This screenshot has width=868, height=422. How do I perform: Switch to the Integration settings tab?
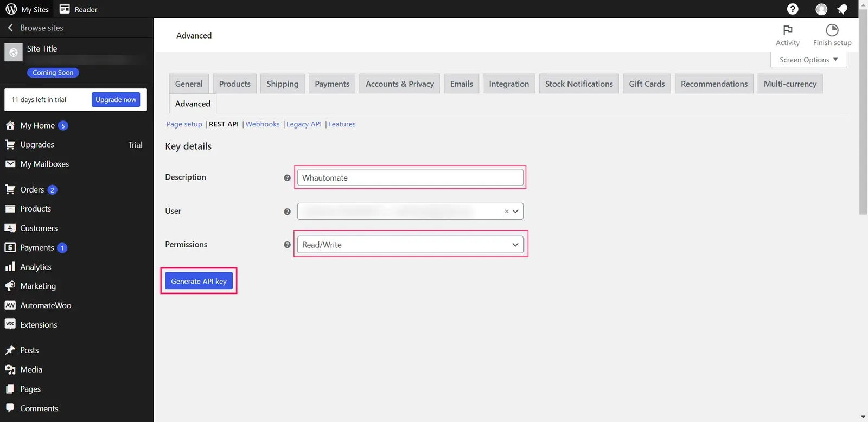[x=509, y=84]
